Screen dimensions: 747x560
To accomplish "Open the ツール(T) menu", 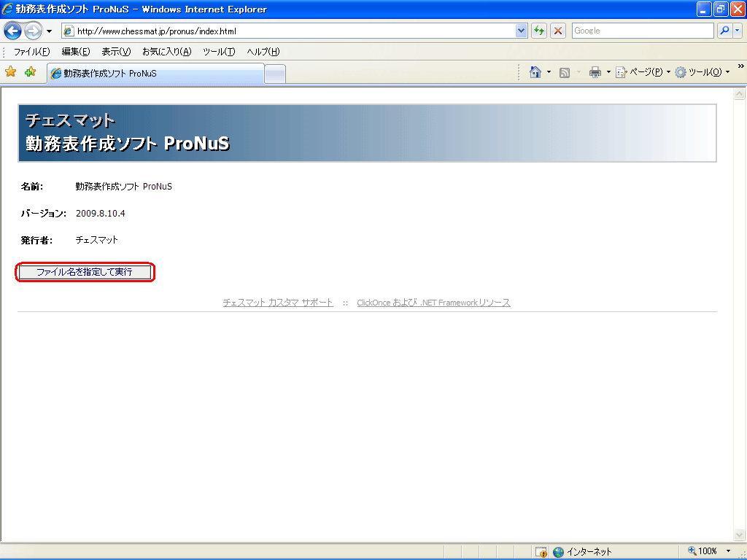I will tap(219, 52).
